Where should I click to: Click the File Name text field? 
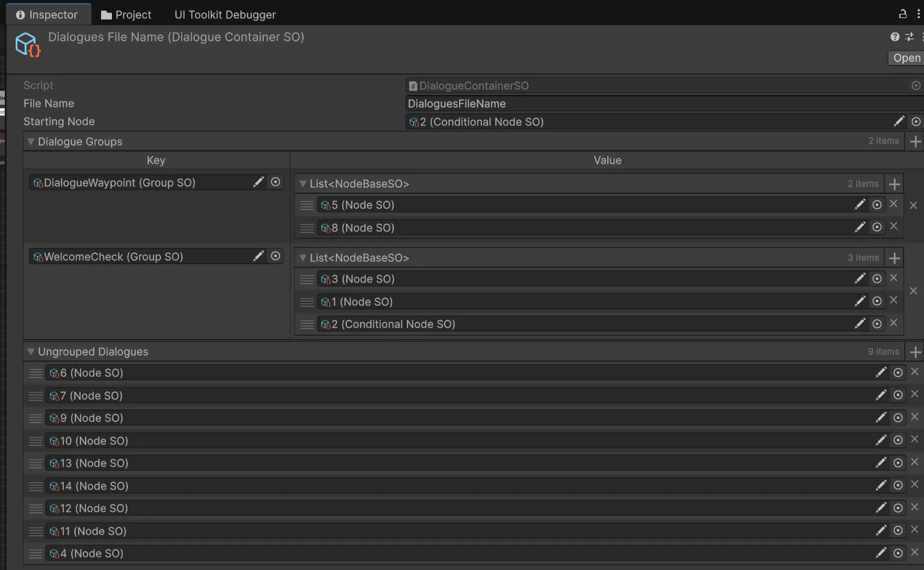pos(662,104)
